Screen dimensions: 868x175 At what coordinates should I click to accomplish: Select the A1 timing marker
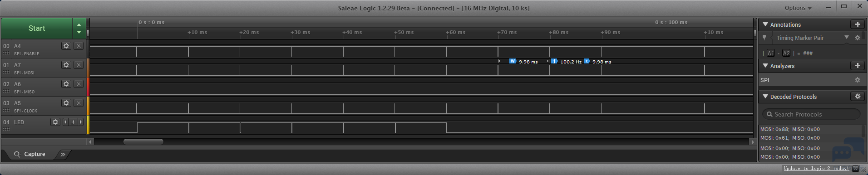pos(771,53)
